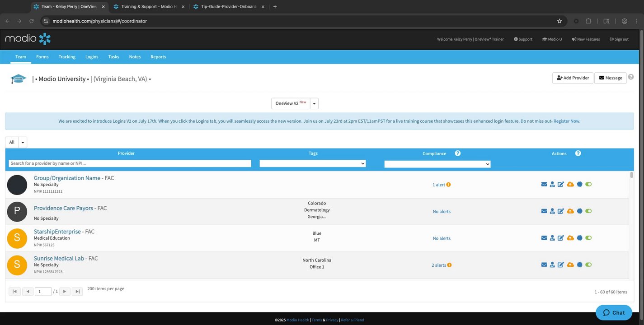Go to the Logins tab
Image resolution: width=644 pixels, height=325 pixels.
click(x=92, y=57)
